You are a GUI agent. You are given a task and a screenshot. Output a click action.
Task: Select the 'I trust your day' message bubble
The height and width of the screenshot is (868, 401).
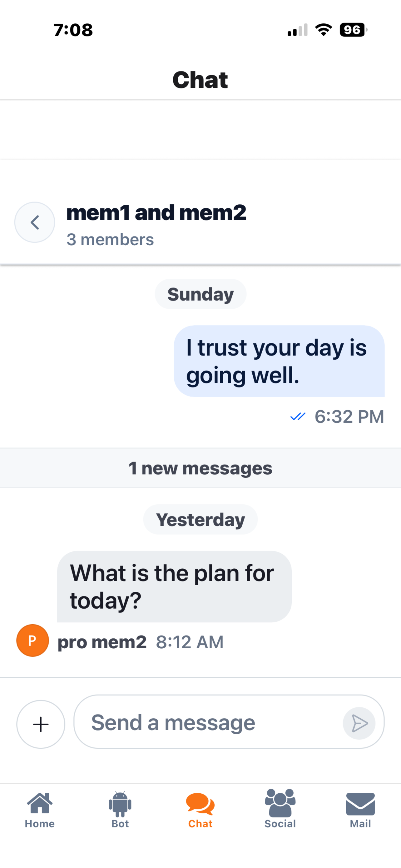pos(279,361)
